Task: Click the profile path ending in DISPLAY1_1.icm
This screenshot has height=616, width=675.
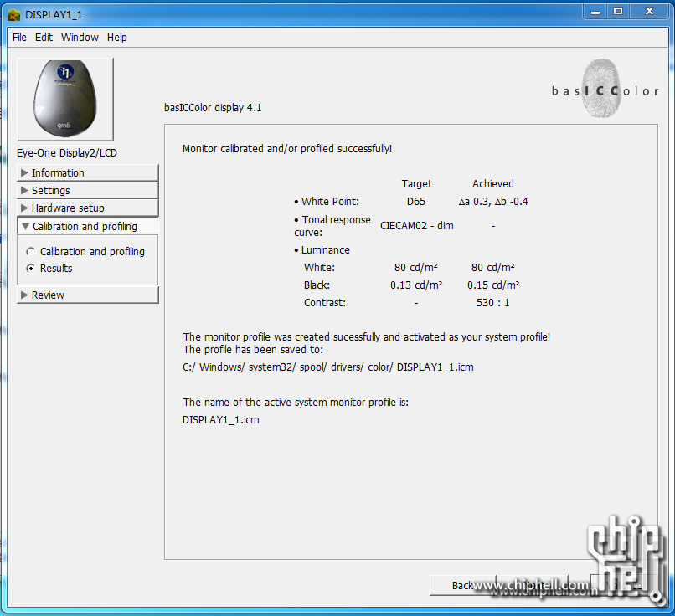Action: coord(328,367)
